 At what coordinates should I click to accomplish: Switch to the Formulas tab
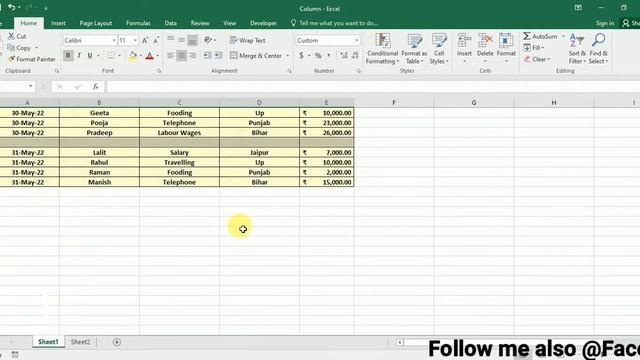[x=138, y=23]
